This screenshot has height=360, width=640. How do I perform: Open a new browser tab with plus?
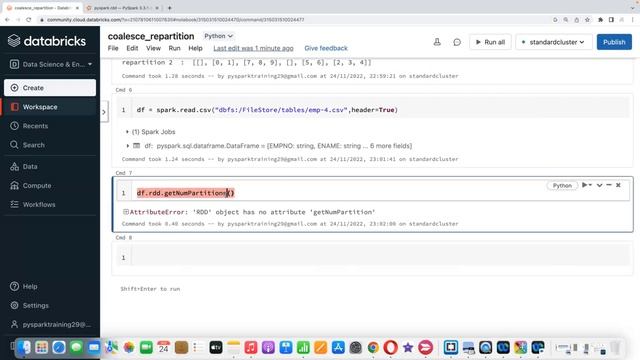pyautogui.click(x=169, y=8)
